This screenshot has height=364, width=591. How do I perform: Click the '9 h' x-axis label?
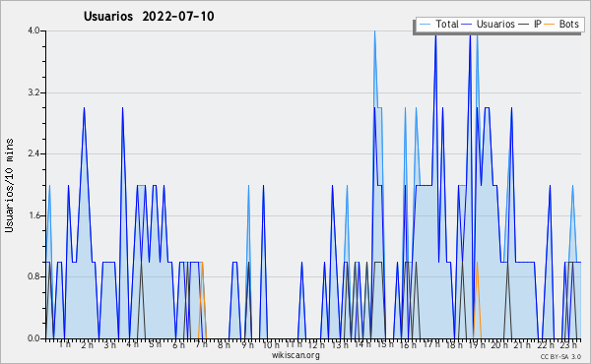247,344
